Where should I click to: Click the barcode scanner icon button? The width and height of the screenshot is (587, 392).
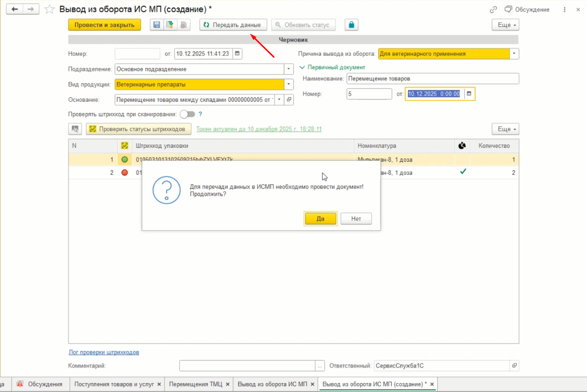click(x=75, y=129)
